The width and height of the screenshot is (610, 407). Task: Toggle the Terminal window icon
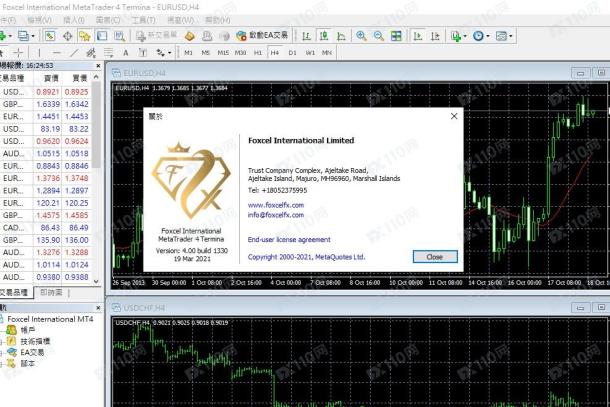tap(102, 36)
